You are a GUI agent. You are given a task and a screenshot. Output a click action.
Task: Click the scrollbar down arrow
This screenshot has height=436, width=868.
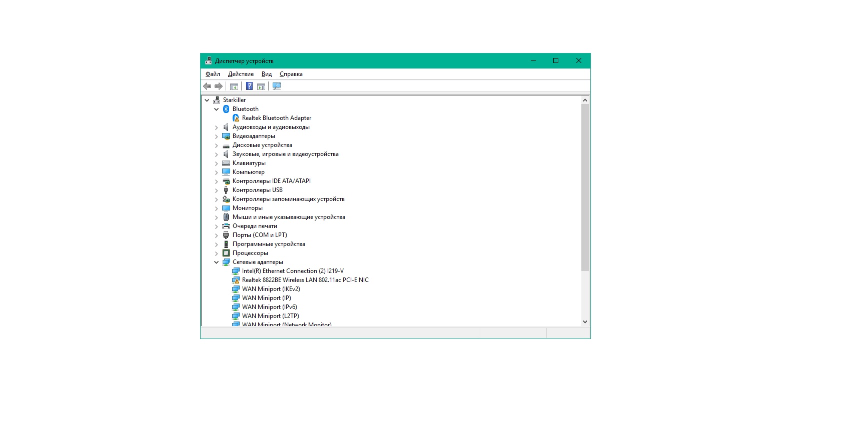pos(585,322)
